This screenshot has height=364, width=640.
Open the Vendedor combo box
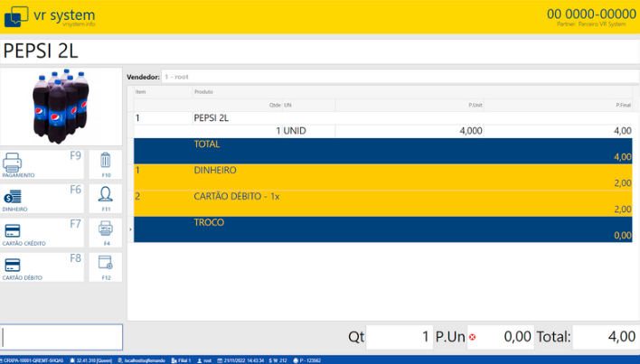(x=400, y=77)
